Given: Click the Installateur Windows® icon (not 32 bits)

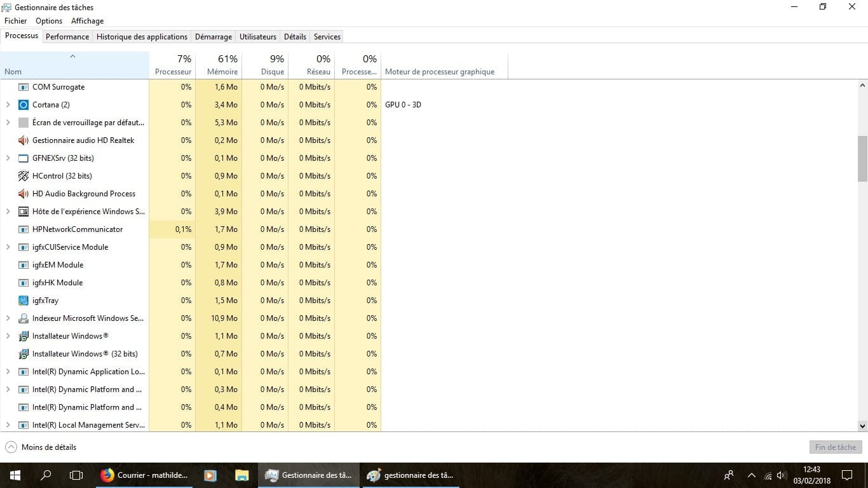Looking at the screenshot, I should [x=24, y=336].
